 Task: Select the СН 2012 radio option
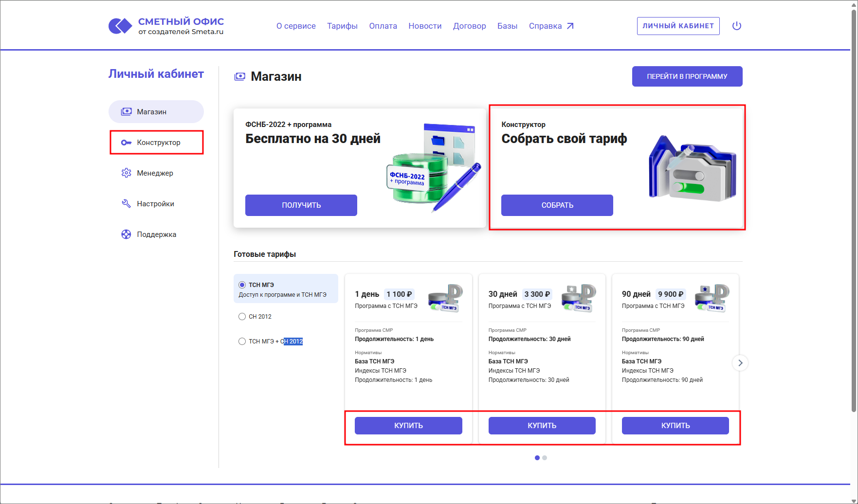(x=242, y=317)
